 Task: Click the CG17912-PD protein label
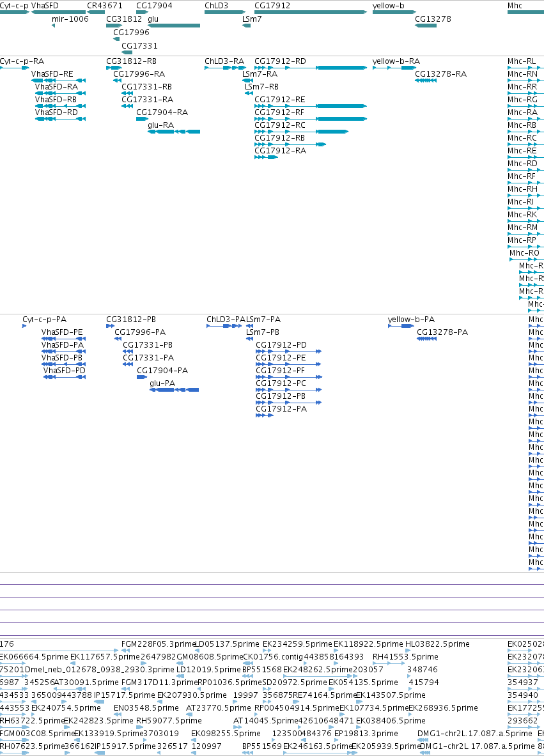281,344
